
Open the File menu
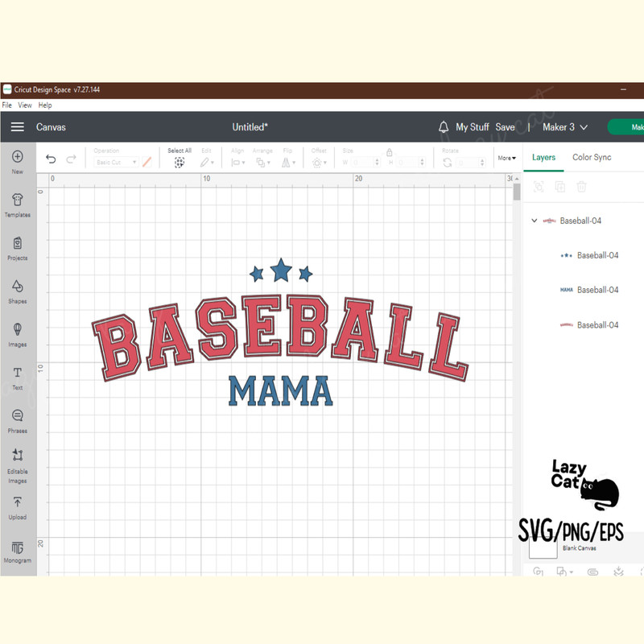coord(6,105)
